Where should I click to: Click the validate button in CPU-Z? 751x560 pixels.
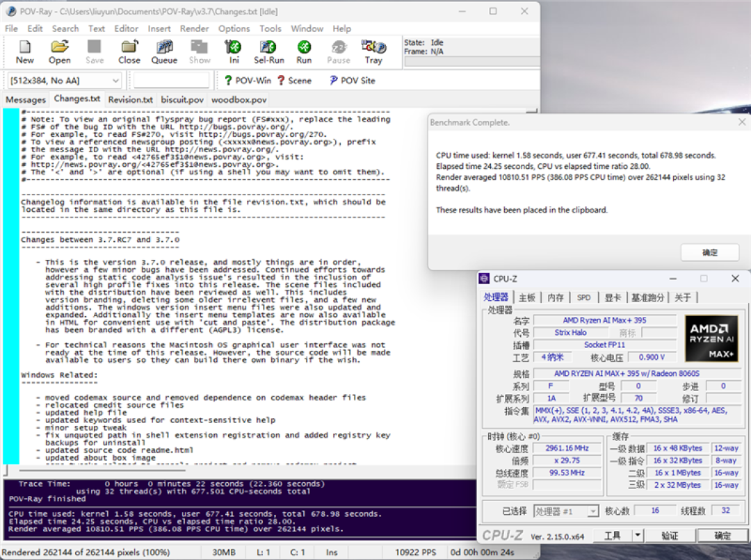(x=669, y=535)
